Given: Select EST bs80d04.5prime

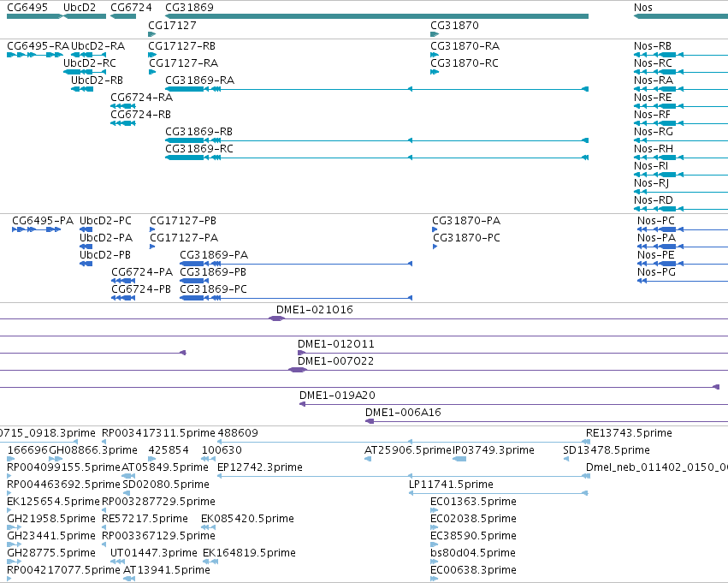Looking at the screenshot, I should pos(472,553).
